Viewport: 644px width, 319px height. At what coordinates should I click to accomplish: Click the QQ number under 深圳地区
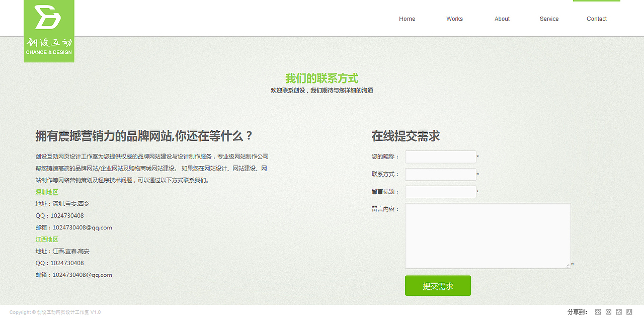[67, 216]
